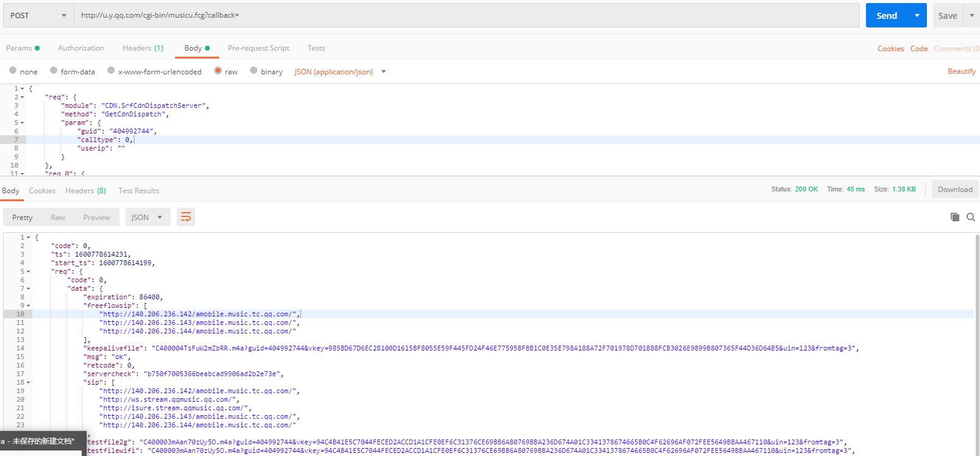Screen dimensions: 980x456
Task: Save the request
Action: click(948, 15)
